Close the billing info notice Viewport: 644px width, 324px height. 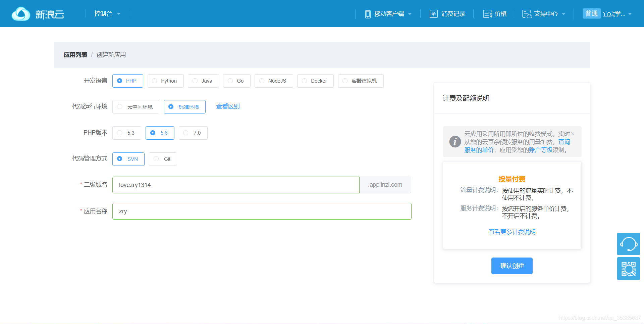coord(573,134)
